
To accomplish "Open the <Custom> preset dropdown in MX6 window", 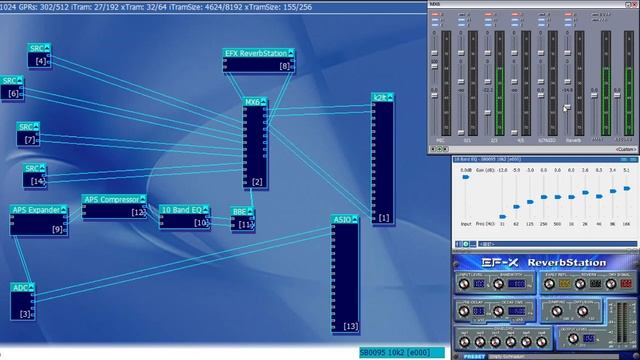I will 625,149.
